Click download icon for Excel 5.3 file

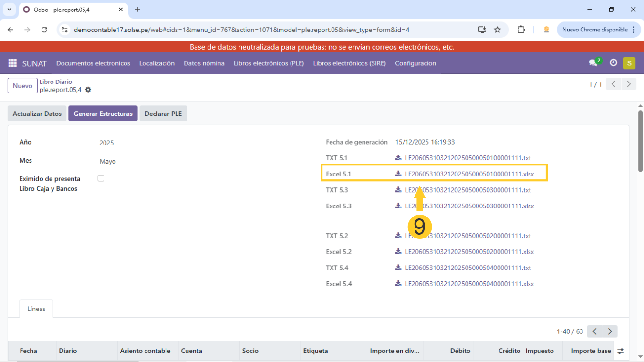[x=398, y=206]
